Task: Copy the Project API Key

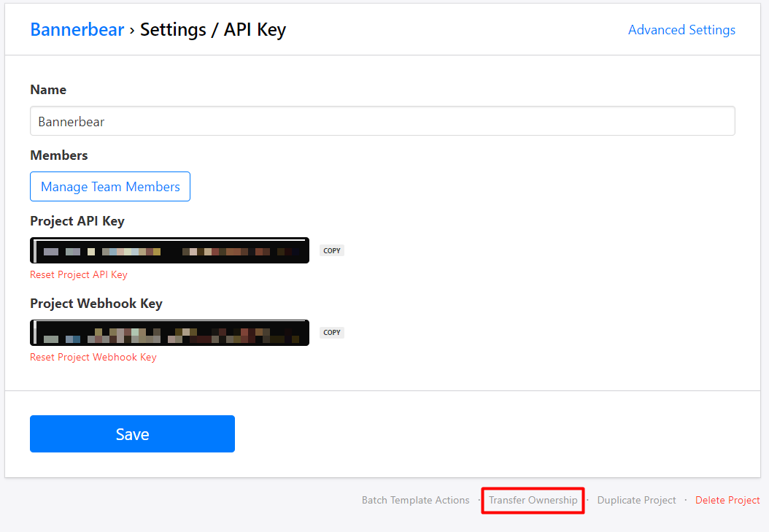Action: point(332,250)
